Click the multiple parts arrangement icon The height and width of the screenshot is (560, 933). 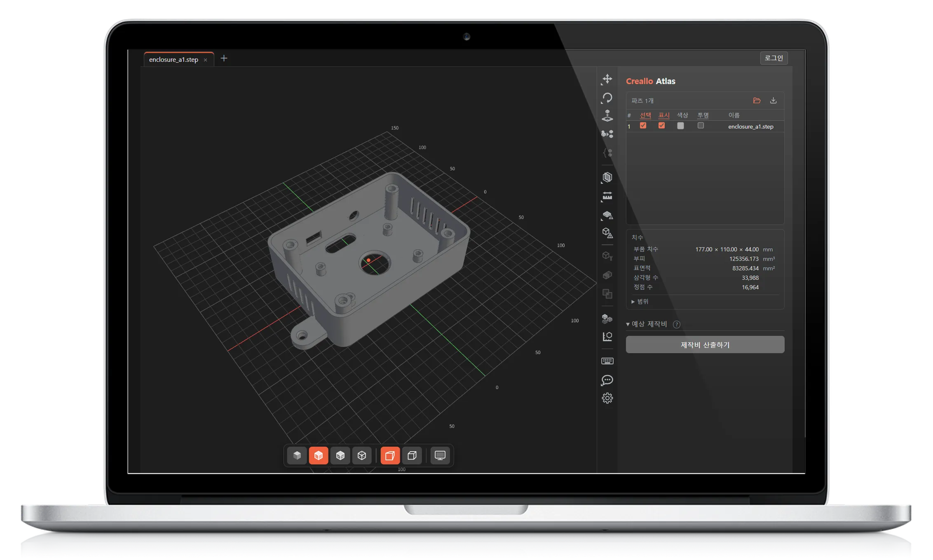pyautogui.click(x=607, y=319)
